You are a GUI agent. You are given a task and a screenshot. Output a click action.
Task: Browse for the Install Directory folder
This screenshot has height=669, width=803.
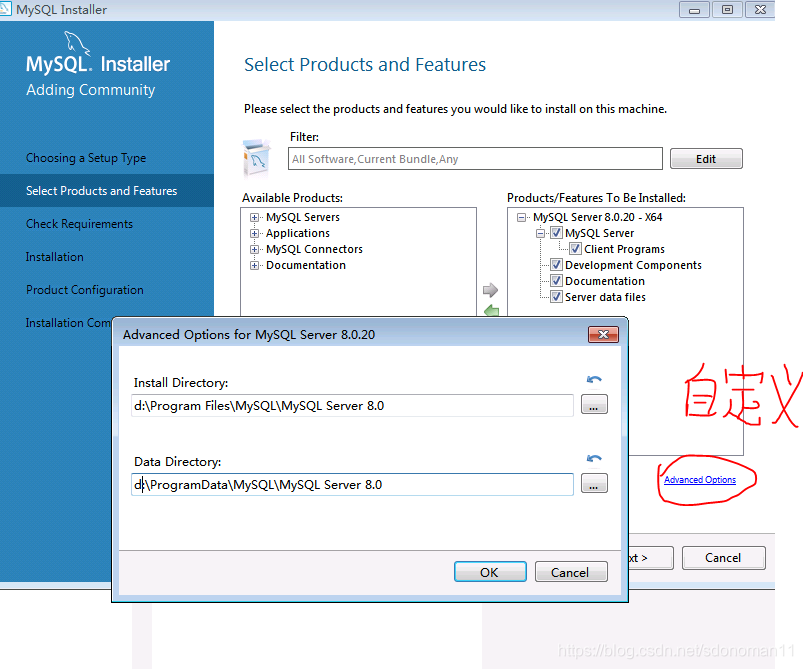(594, 404)
